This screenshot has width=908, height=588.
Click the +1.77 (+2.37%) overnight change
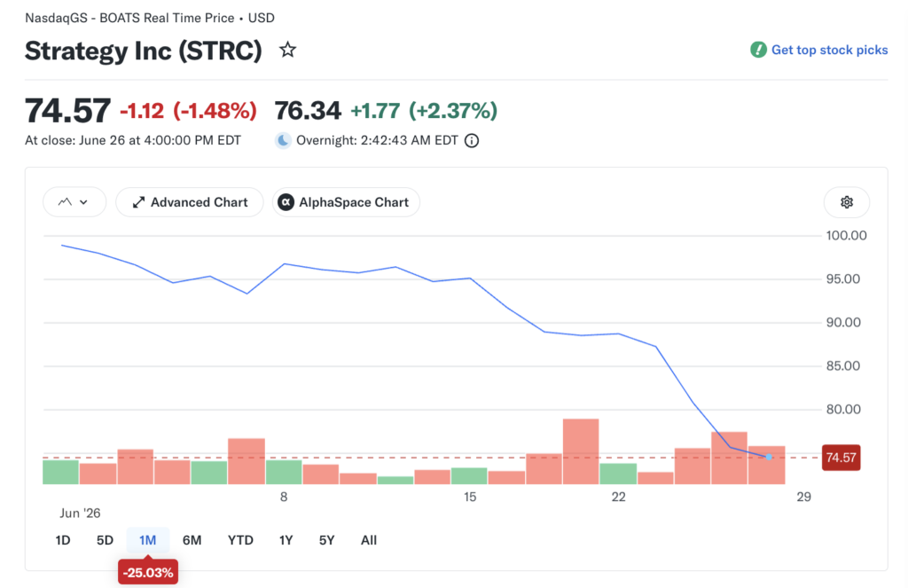424,110
